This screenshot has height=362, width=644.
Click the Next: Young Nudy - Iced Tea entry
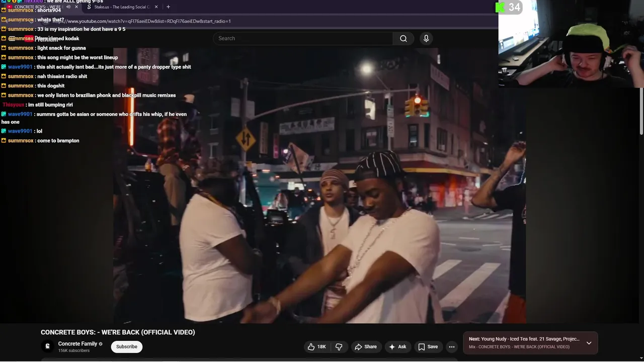[x=524, y=339]
